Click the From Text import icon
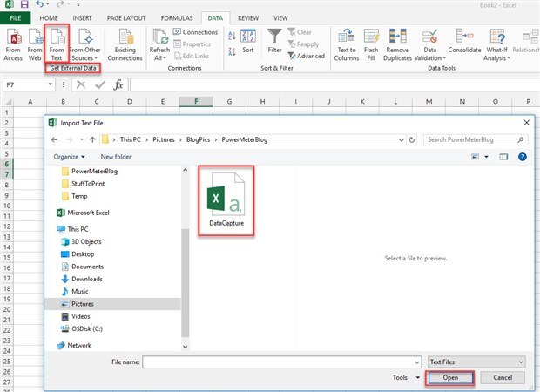The width and height of the screenshot is (540, 392). pyautogui.click(x=57, y=40)
